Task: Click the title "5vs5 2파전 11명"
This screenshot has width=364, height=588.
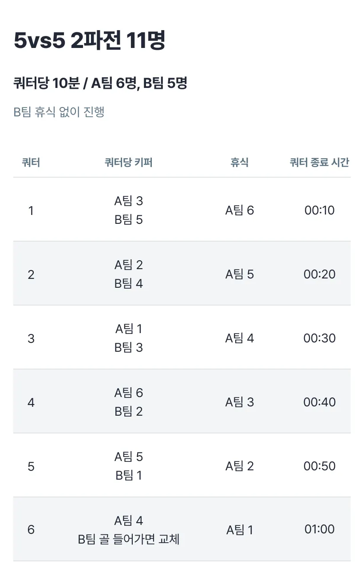Action: click(x=90, y=41)
